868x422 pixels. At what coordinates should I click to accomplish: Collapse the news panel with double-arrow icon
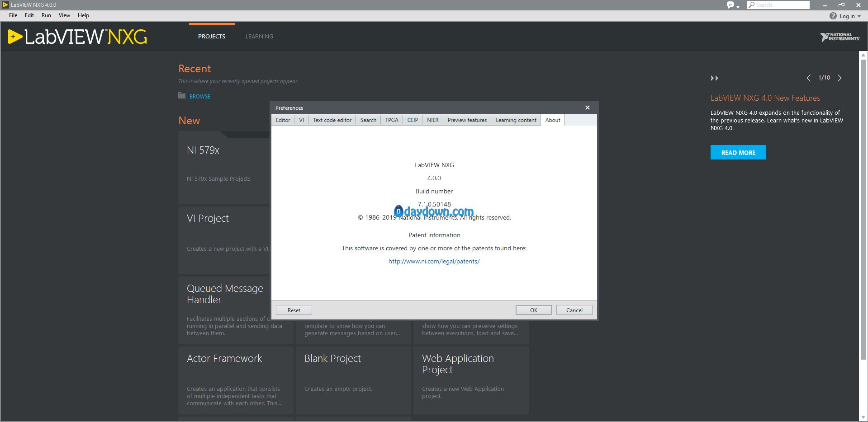[714, 78]
